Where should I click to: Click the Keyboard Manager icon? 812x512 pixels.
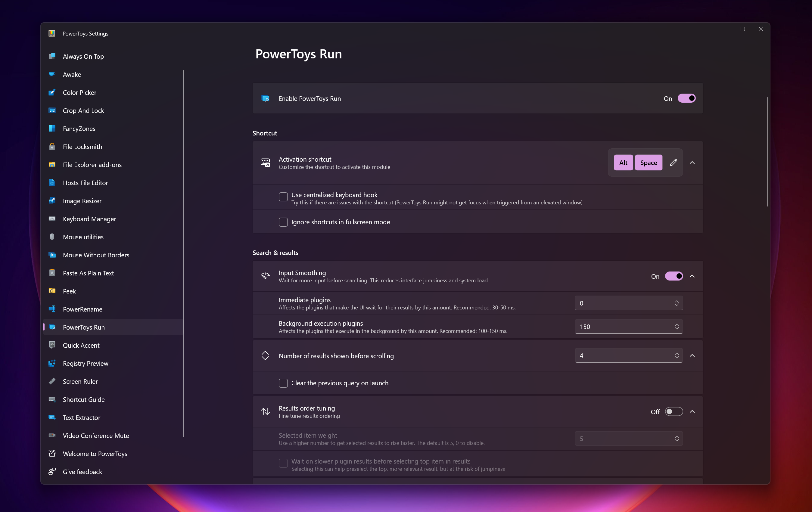(53, 219)
